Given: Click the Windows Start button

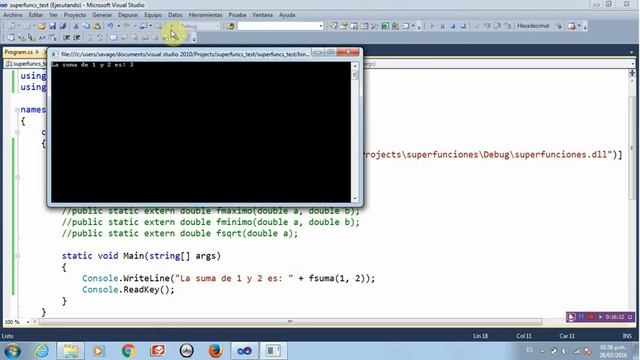Looking at the screenshot, I should point(12,351).
